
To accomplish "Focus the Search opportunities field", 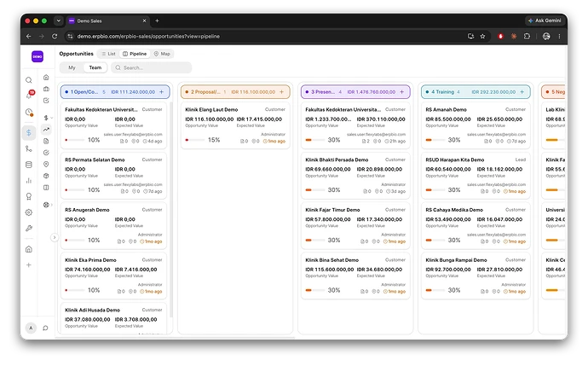I will pyautogui.click(x=152, y=67).
